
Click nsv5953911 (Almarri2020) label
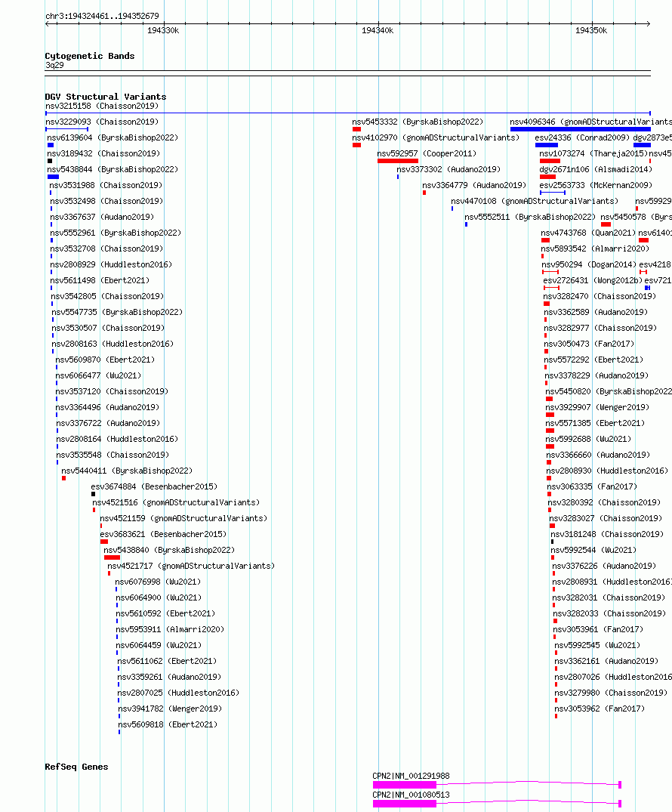point(170,630)
